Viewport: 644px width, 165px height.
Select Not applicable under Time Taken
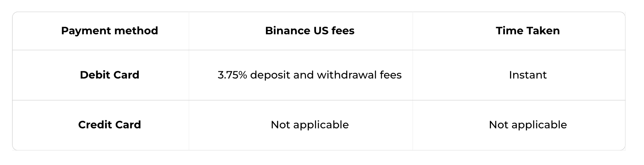pos(528,125)
